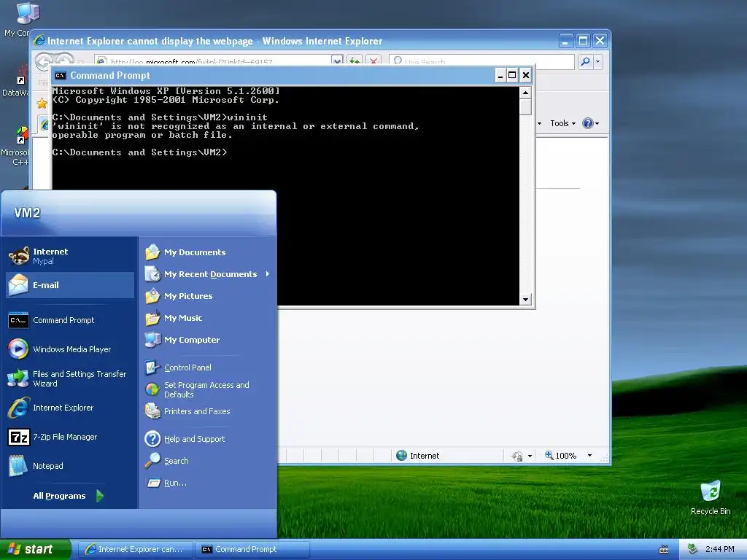Click the taskbar clock showing 2:44 PM
The width and height of the screenshot is (747, 560).
pos(719,549)
